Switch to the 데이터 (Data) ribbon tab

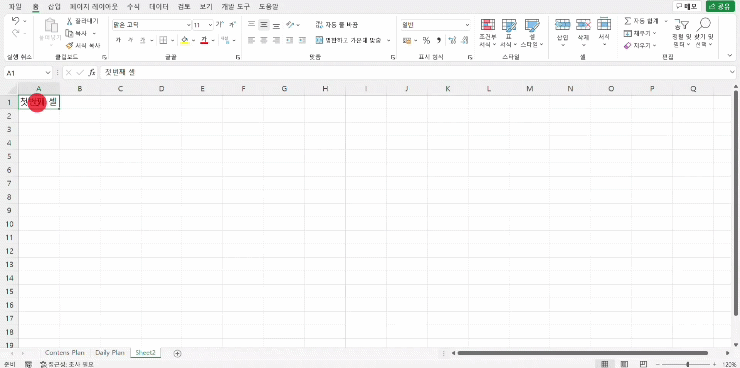[159, 7]
